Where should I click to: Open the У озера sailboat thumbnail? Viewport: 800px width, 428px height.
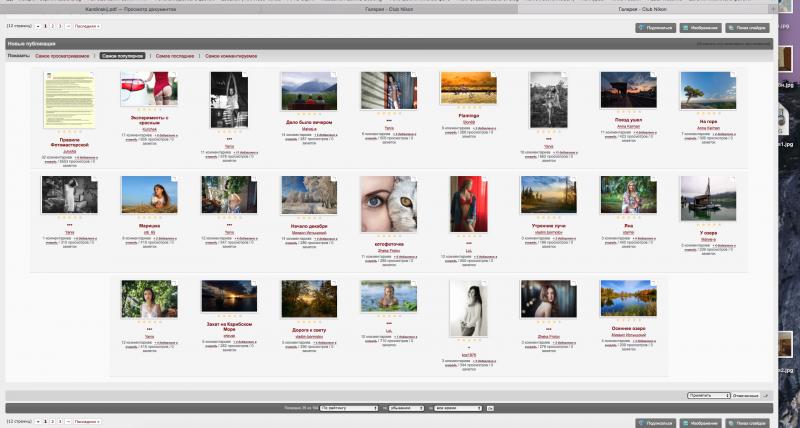708,198
